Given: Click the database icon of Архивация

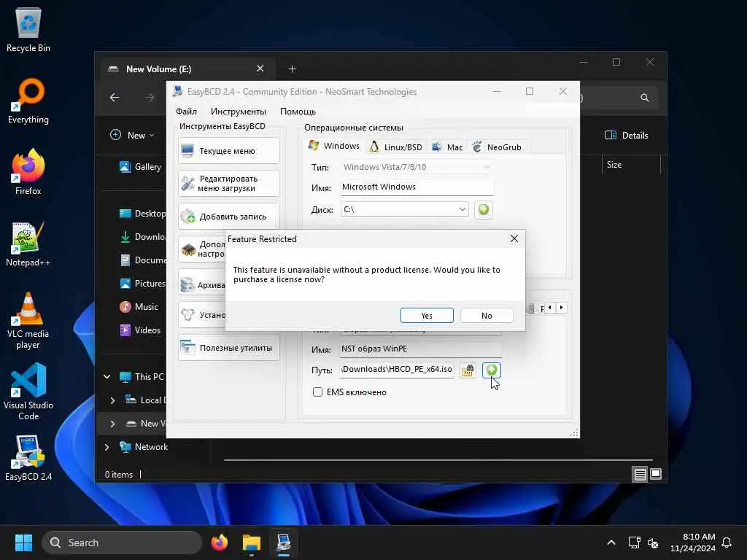Looking at the screenshot, I should coord(187,284).
